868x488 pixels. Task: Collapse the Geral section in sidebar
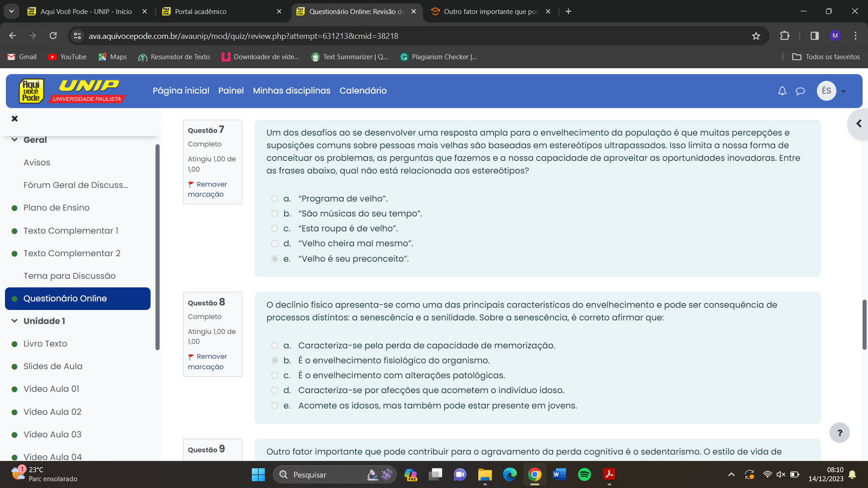pos(14,140)
